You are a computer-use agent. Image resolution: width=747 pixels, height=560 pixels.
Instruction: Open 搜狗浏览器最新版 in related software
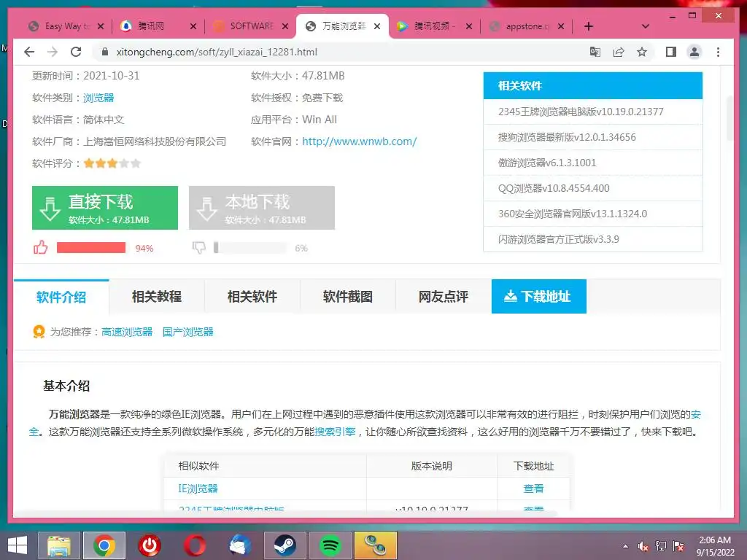567,137
